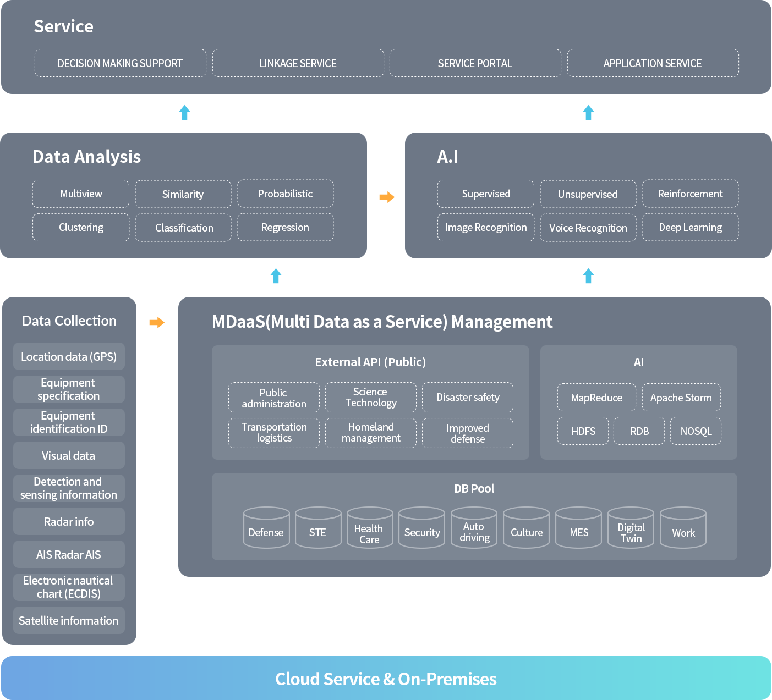The image size is (772, 700).
Task: Select the Deep Learning option
Action: coord(690,227)
